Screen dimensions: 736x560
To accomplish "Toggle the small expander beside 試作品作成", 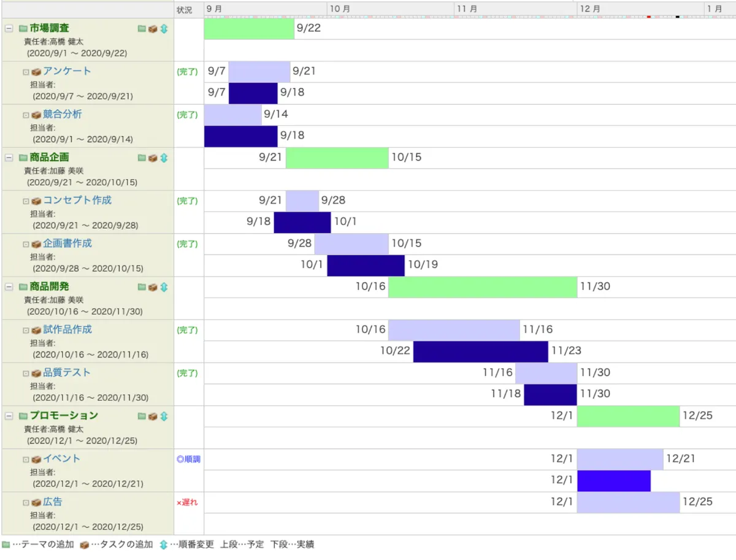I will pos(26,330).
